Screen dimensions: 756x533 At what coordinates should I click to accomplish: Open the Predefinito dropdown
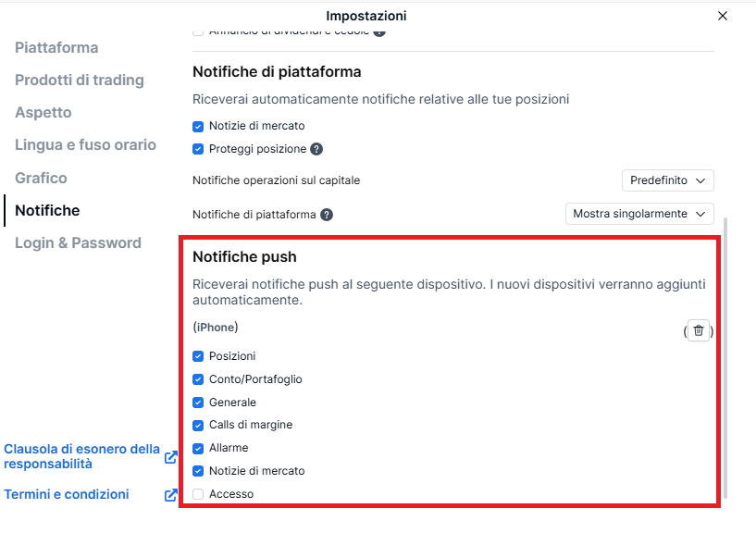point(667,180)
